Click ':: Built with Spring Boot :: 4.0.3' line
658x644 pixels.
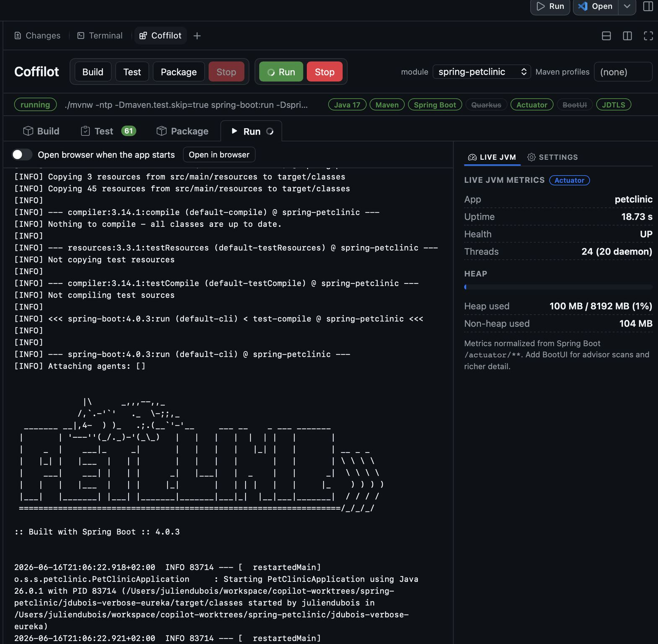tap(97, 532)
